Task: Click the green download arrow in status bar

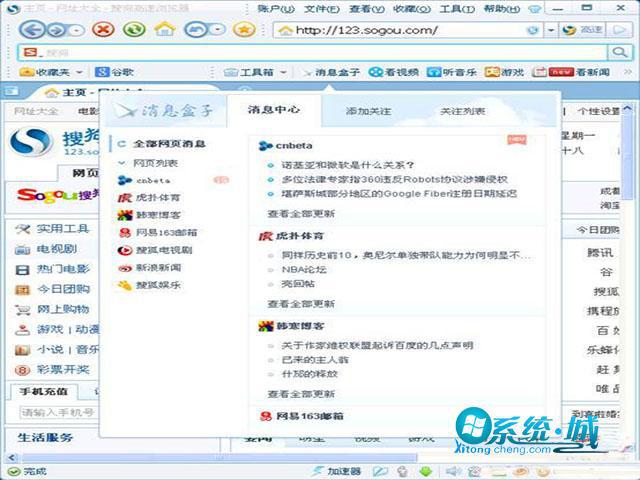Action: (x=426, y=471)
